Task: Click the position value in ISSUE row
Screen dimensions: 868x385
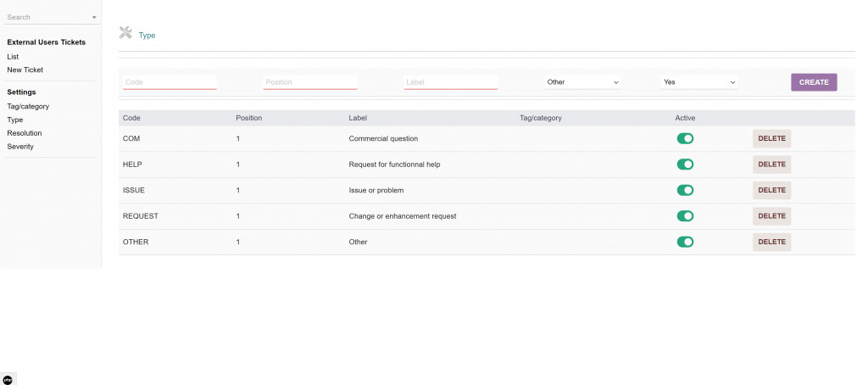Action: (x=238, y=190)
